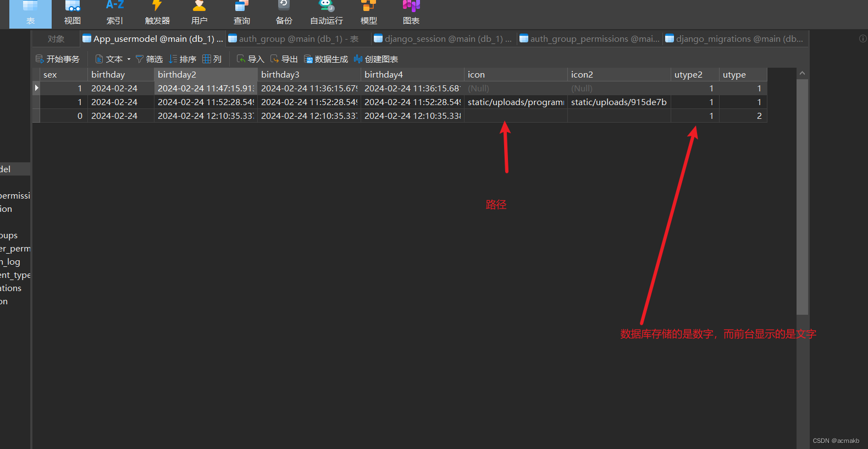Select cell static/uploads/915de7b in icon2 column
Image resolution: width=868 pixels, height=449 pixels.
point(619,102)
